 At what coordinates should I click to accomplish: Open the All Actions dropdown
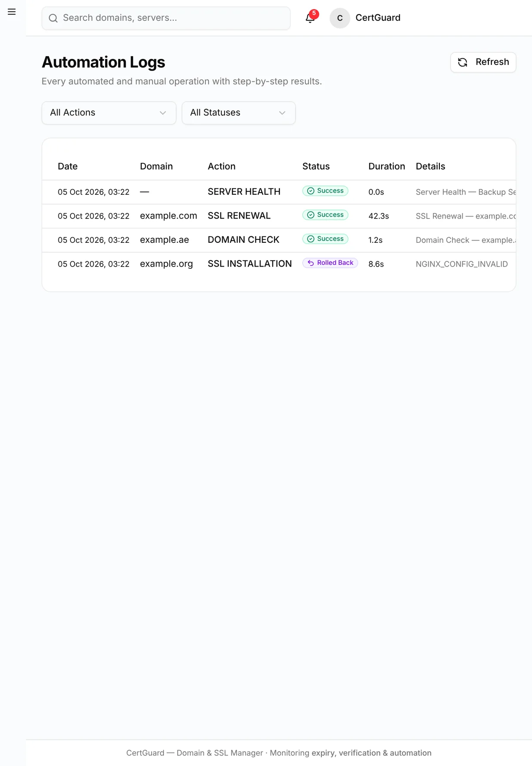click(109, 113)
